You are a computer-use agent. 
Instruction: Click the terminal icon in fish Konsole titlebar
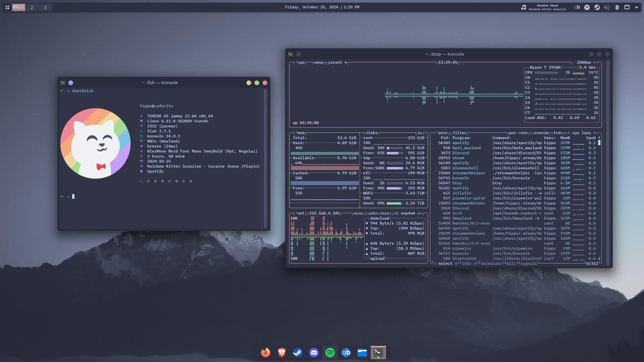coord(62,82)
